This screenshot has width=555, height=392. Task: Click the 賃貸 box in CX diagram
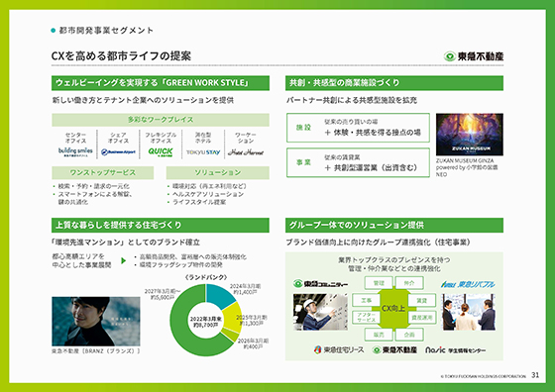[x=422, y=301]
